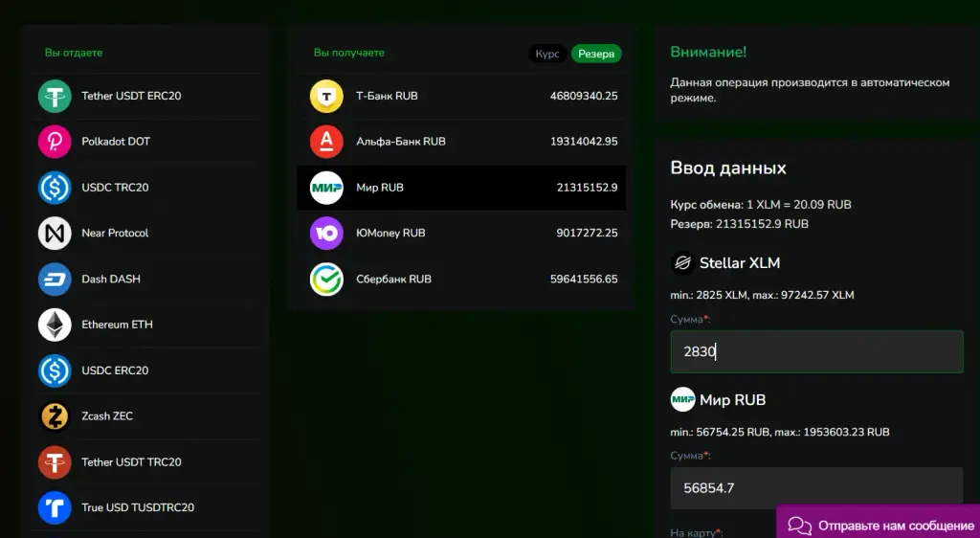Select the Альфа-Банк RUB label

tap(401, 142)
